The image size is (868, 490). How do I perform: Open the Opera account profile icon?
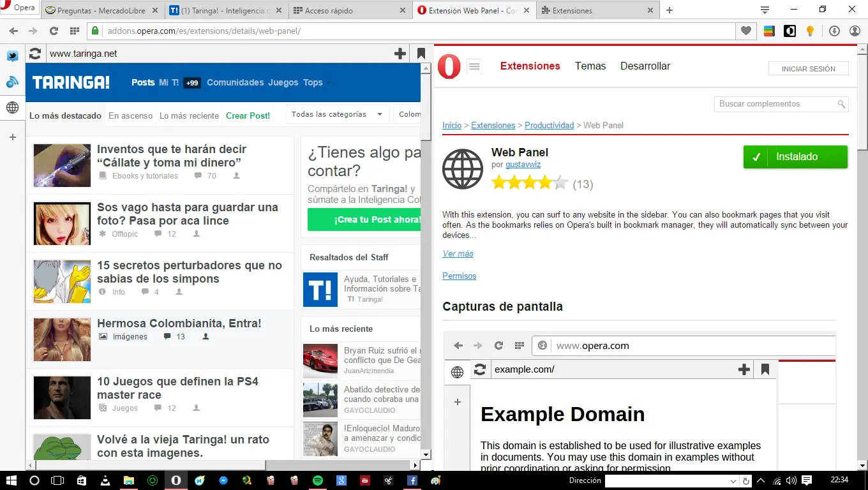tap(855, 31)
